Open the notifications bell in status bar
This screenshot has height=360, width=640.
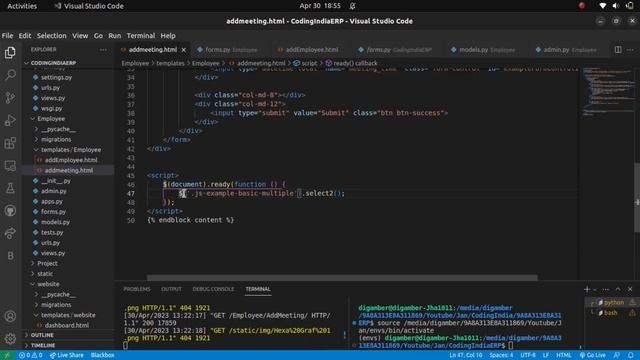click(631, 355)
